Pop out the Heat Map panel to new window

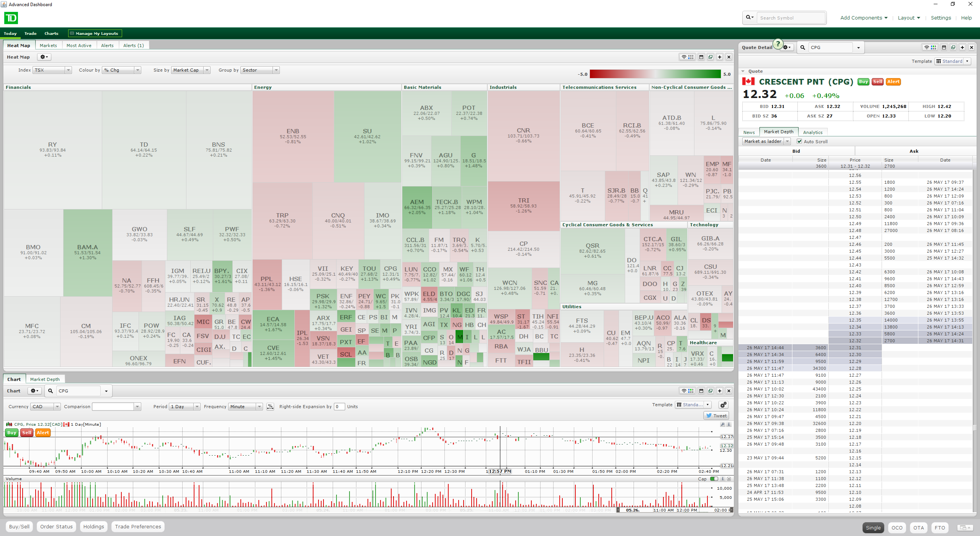[x=710, y=57]
